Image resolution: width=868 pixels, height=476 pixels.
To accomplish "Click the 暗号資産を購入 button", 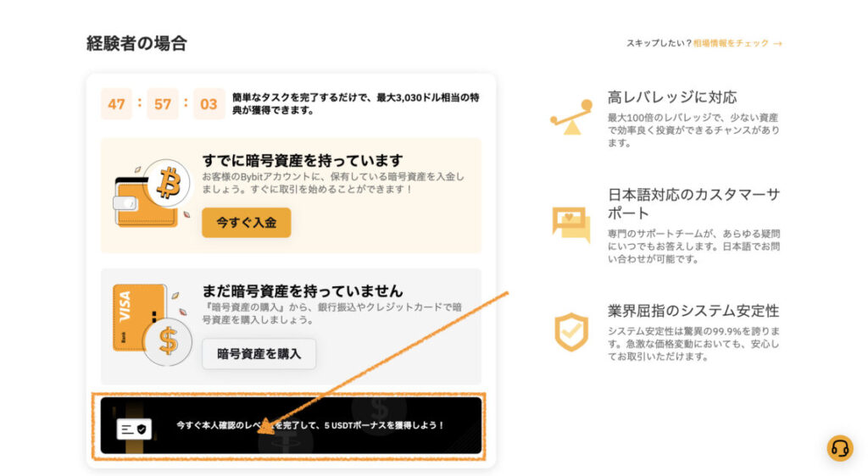I will [259, 353].
